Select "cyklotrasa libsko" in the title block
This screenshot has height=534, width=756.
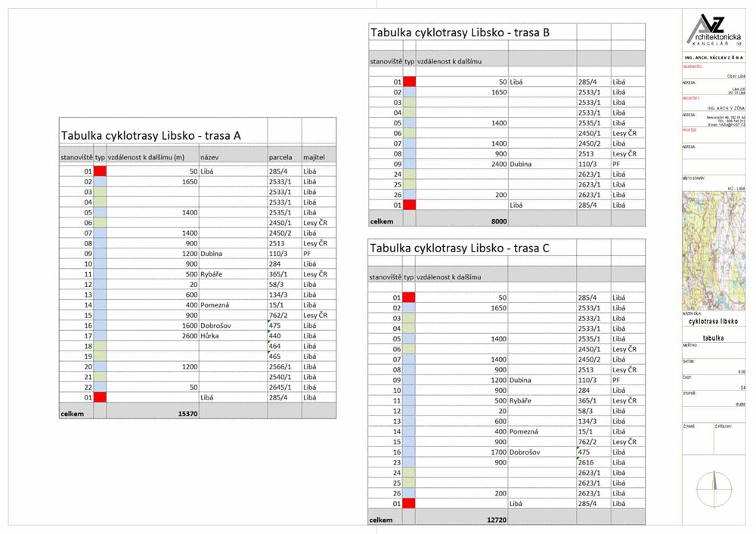713,322
